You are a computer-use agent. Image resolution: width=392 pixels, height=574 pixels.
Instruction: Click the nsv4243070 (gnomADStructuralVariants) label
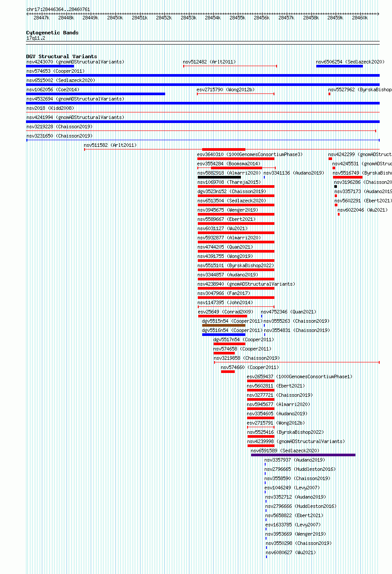point(75,62)
